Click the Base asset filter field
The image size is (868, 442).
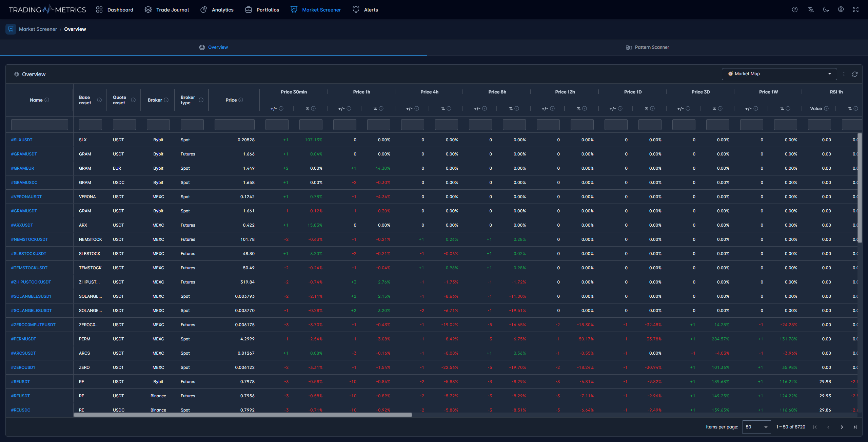click(x=91, y=125)
